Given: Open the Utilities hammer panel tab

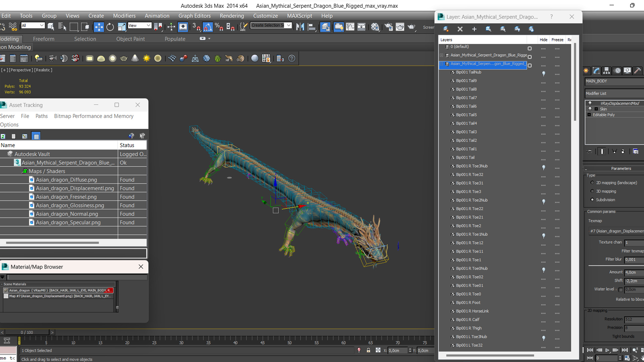Looking at the screenshot, I should point(638,70).
